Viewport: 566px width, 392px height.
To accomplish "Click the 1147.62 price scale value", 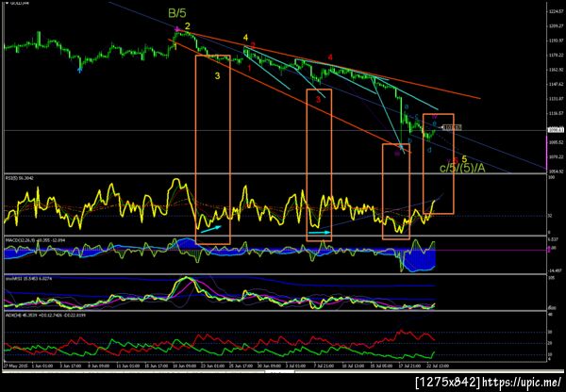I will (557, 84).
